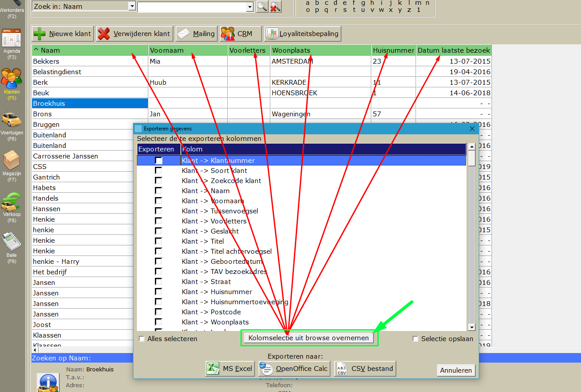Close the Exporteren gegevens dialog
This screenshot has width=581, height=392.
tap(472, 129)
